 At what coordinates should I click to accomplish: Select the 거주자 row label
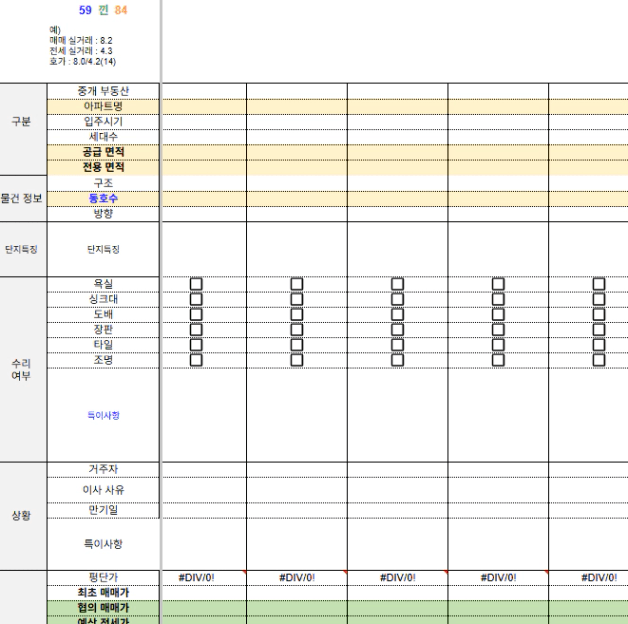click(x=103, y=469)
